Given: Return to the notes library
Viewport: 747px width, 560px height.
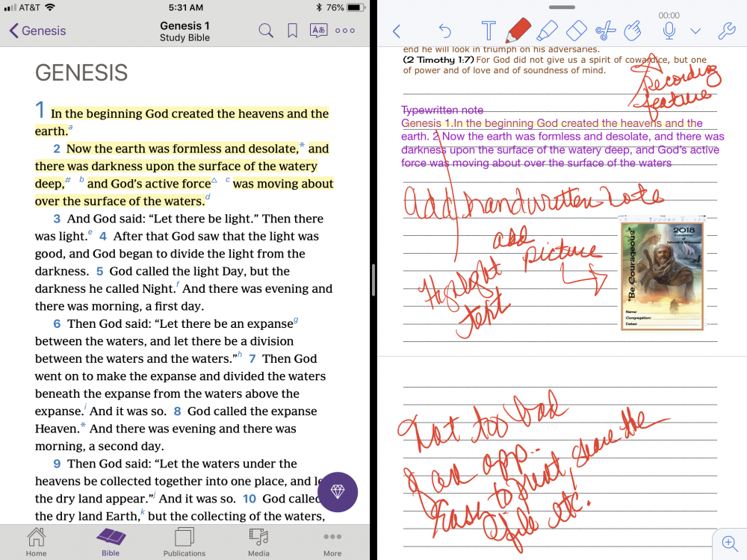Looking at the screenshot, I should [397, 31].
